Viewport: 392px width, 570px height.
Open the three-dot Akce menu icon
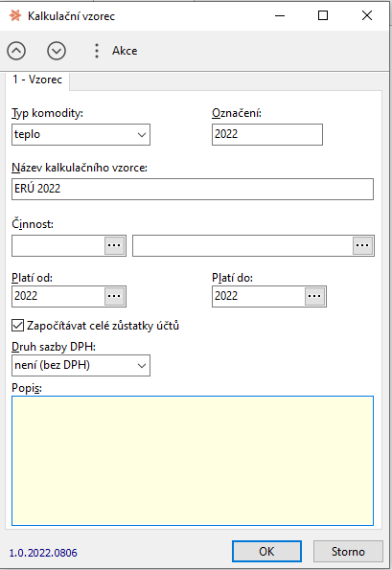click(x=97, y=51)
